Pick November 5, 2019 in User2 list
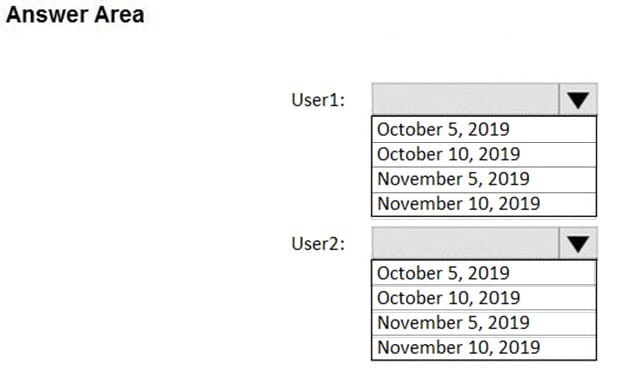 coord(484,323)
